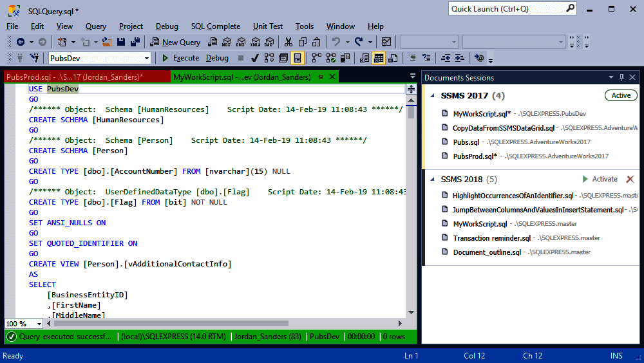Click the MDX query icon

pyautogui.click(x=226, y=42)
